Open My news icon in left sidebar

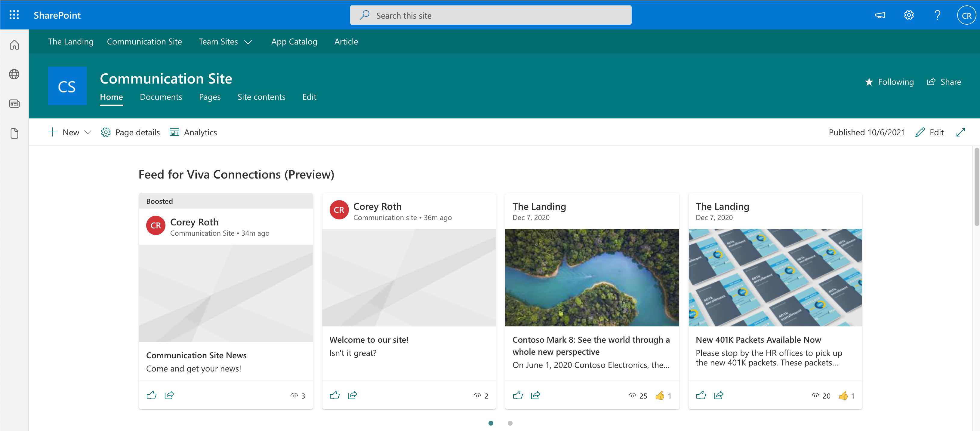tap(14, 104)
